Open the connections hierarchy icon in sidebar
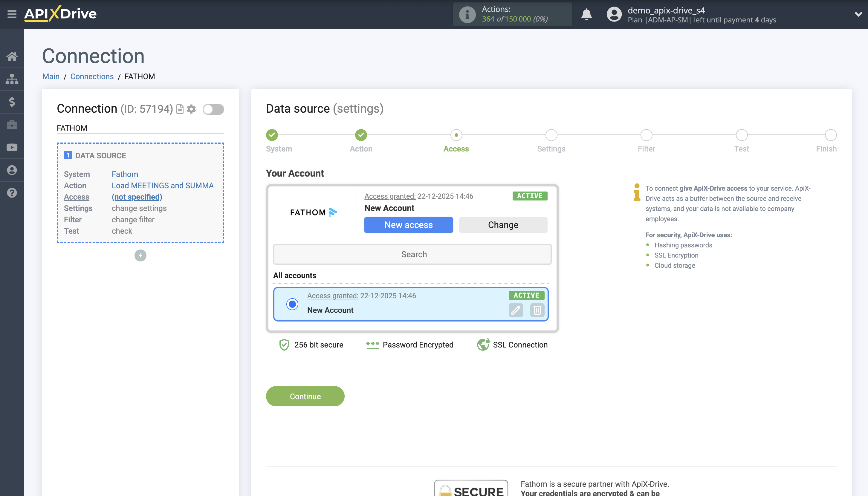 click(12, 79)
